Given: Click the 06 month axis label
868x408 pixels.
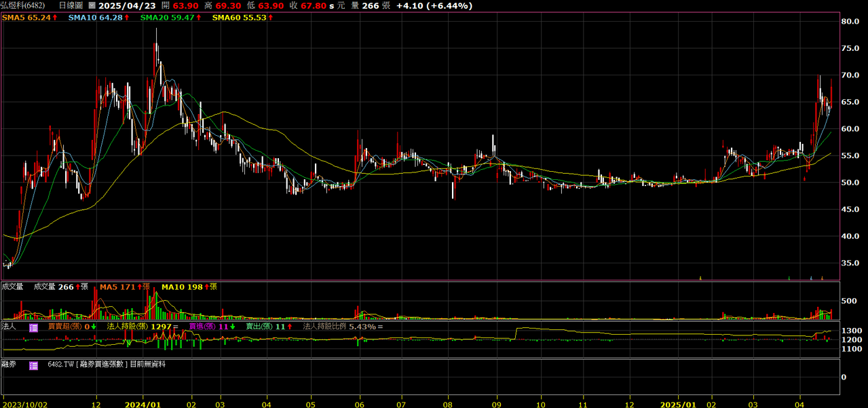Looking at the screenshot, I should [x=360, y=403].
